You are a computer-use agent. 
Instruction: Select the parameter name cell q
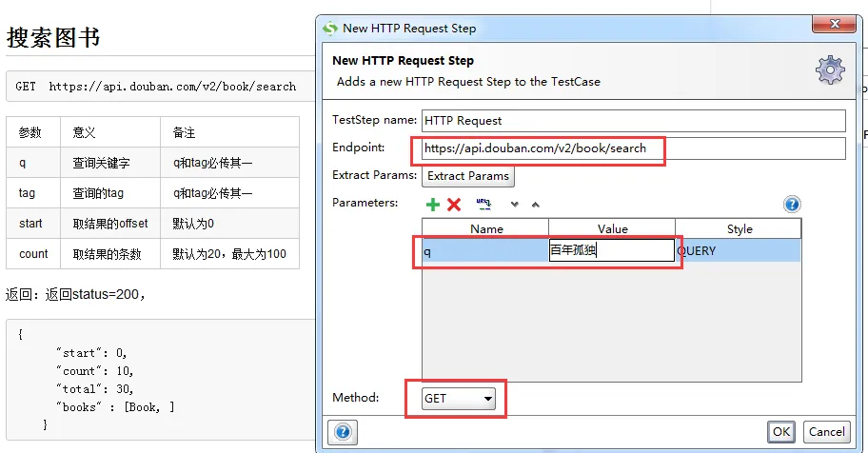tap(485, 251)
